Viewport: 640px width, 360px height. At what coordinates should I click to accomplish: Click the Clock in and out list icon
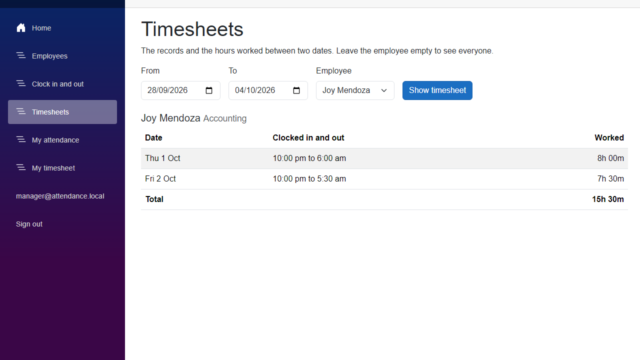point(21,84)
